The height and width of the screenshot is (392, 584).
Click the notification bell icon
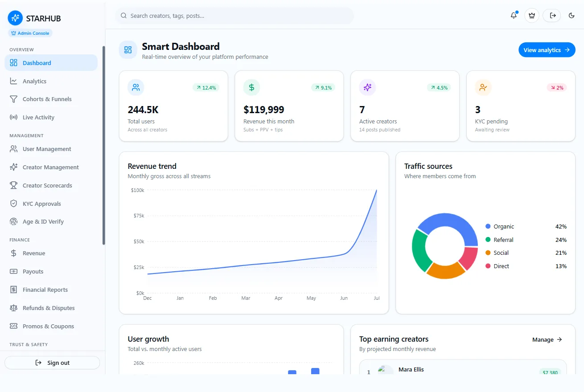[x=514, y=16]
